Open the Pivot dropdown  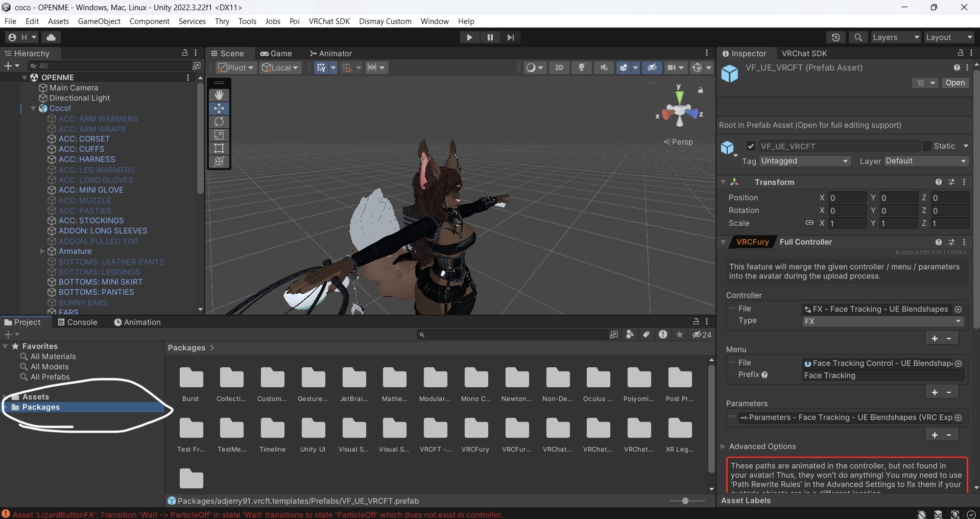[x=236, y=67]
